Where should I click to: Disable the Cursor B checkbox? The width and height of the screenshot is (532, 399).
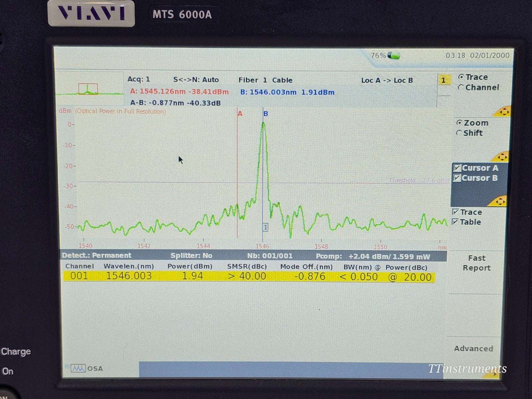[458, 178]
